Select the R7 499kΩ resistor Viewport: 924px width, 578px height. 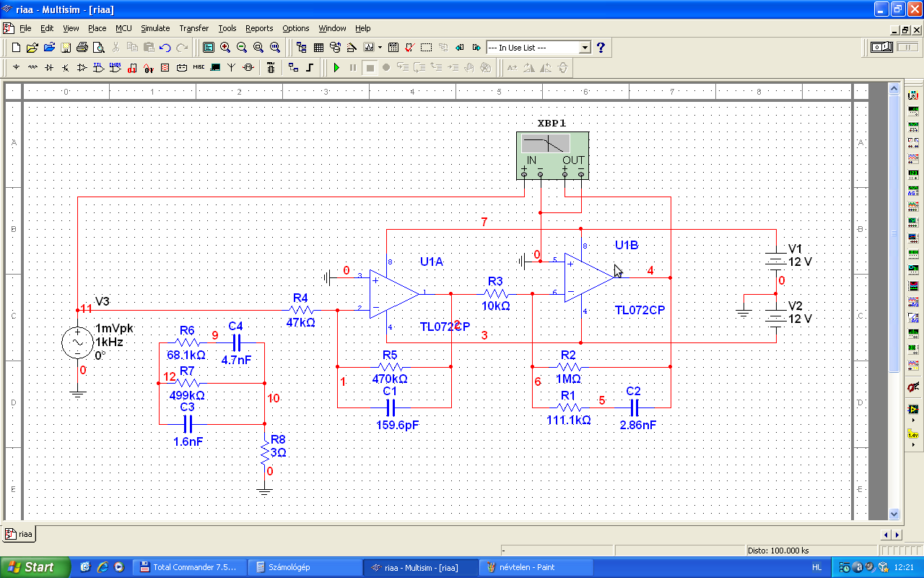coord(187,383)
